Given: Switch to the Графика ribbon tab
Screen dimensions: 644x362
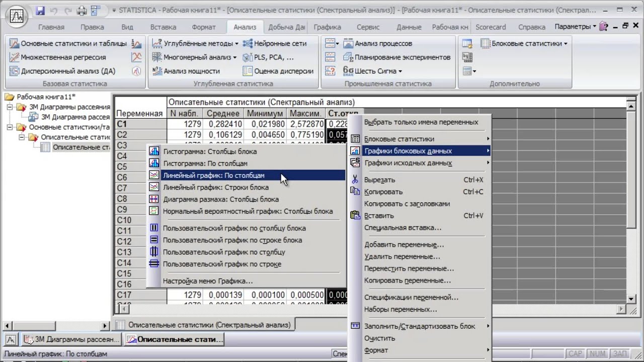Looking at the screenshot, I should click(x=327, y=27).
